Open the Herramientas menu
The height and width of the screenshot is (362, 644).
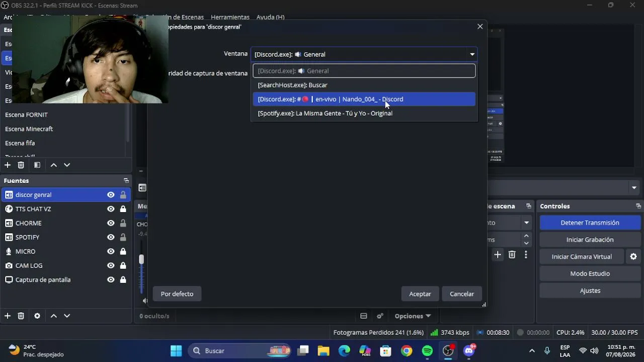[230, 17]
